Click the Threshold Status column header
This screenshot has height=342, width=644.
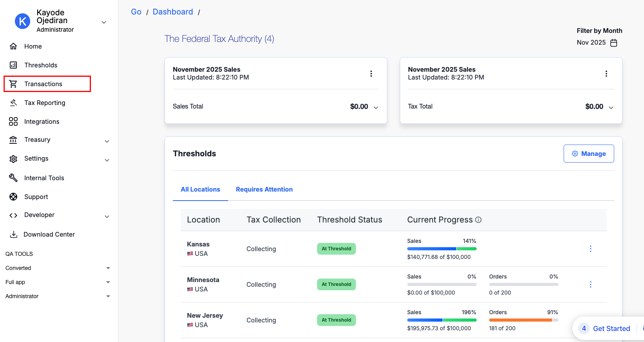coord(350,220)
